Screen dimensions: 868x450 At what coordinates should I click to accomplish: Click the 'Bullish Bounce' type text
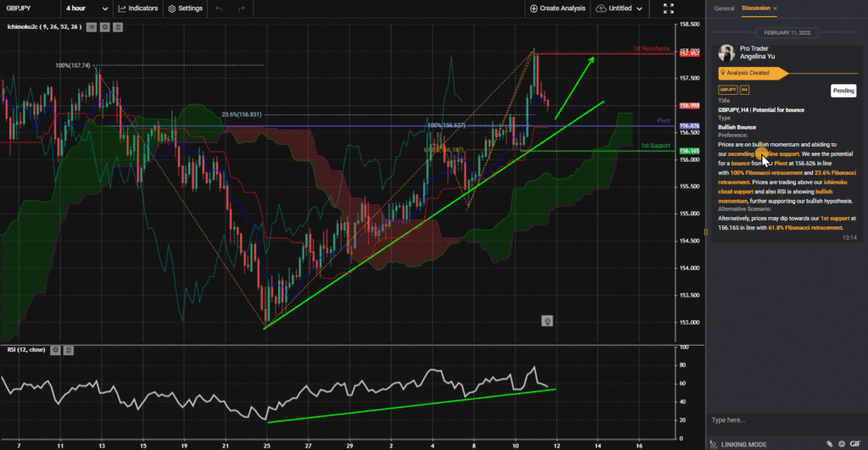tap(737, 127)
